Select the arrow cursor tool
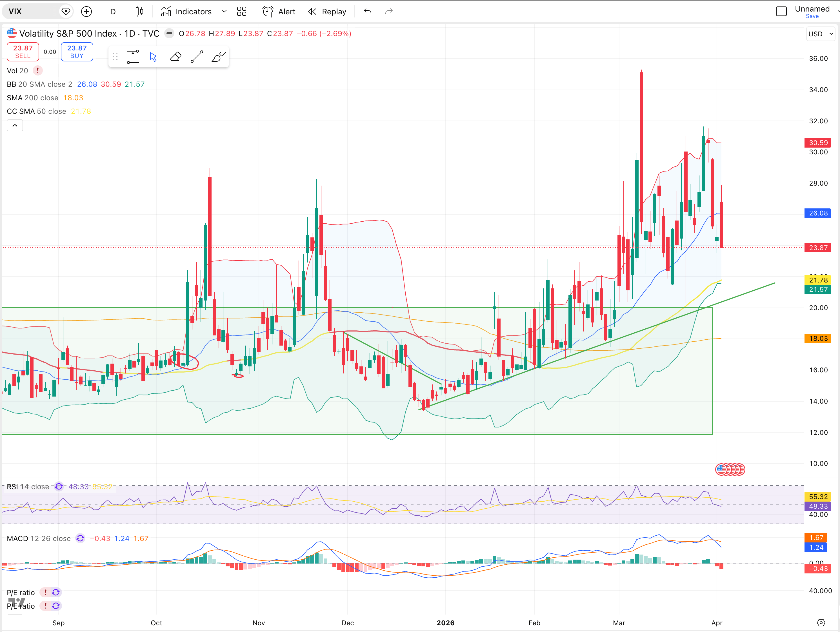 [153, 57]
